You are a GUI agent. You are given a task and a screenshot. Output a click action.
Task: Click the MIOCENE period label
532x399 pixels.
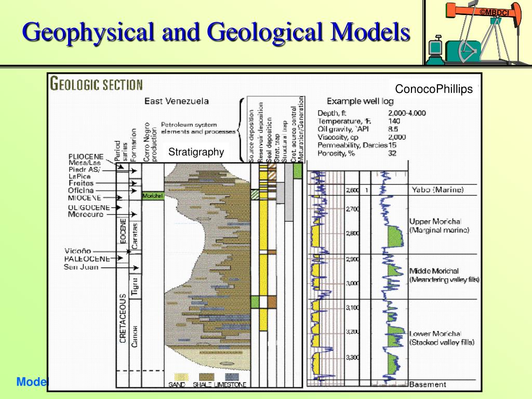pos(85,198)
